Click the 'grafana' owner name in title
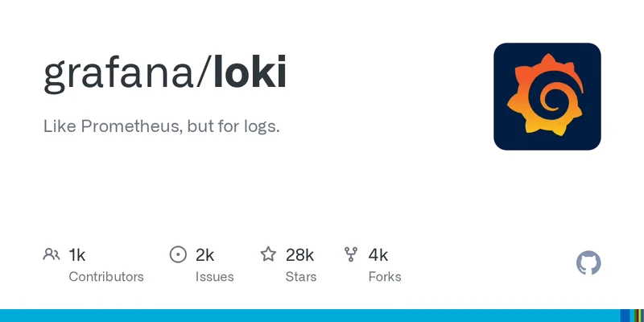Screen dimensions: 644x322 click(120, 74)
